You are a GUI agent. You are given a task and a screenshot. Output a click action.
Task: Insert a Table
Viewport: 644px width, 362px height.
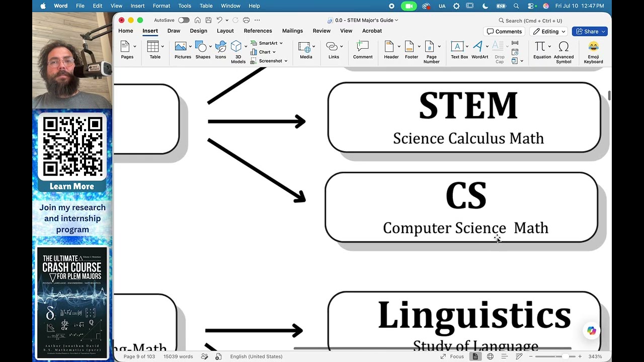155,50
